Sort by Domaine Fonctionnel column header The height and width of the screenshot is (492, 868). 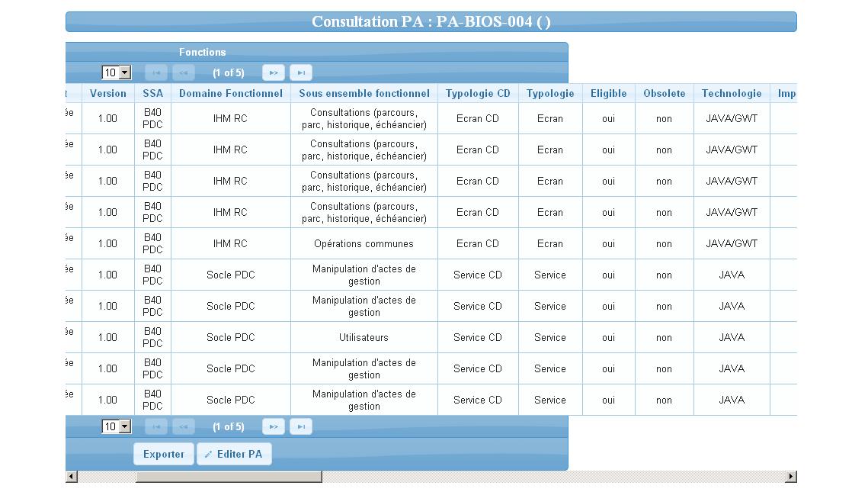tap(231, 93)
